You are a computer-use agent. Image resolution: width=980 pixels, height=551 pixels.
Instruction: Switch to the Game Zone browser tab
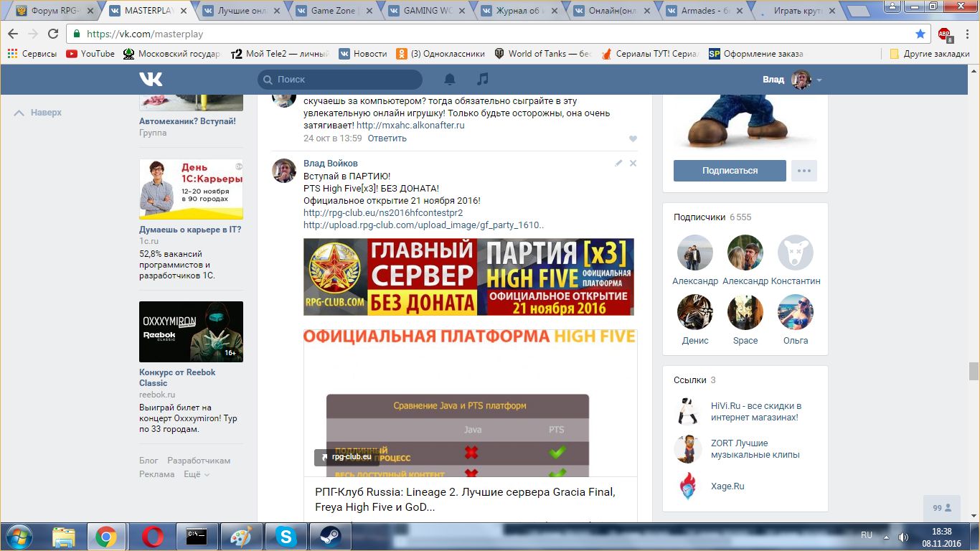click(332, 11)
